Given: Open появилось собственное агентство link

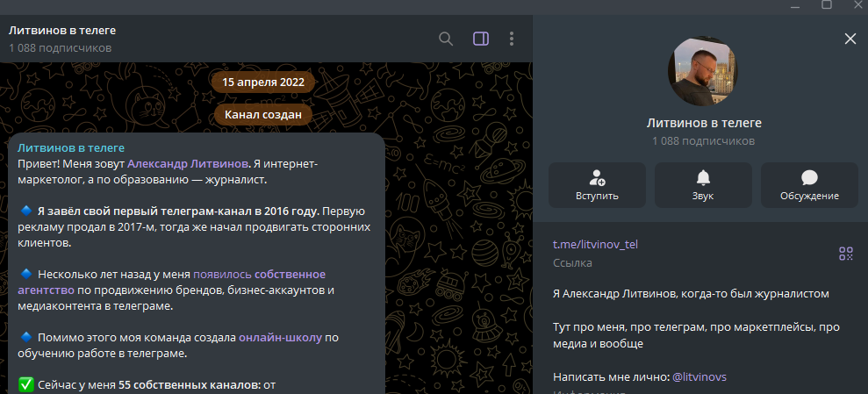Looking at the screenshot, I should coord(259,274).
